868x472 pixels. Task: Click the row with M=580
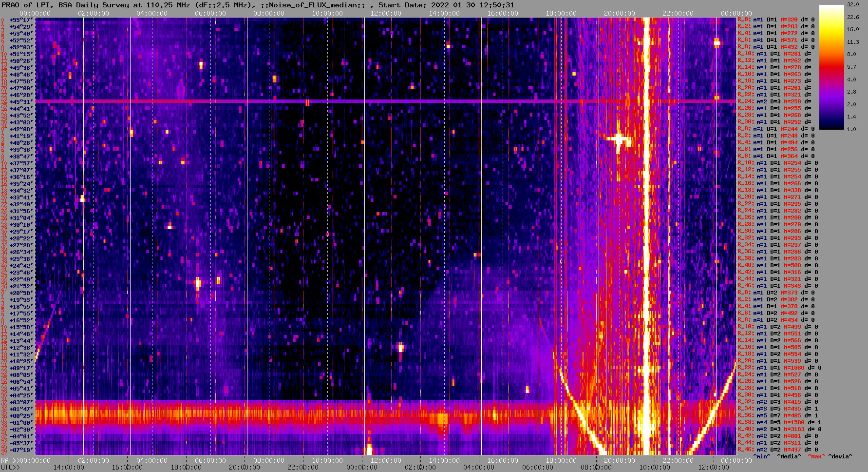pos(778,265)
